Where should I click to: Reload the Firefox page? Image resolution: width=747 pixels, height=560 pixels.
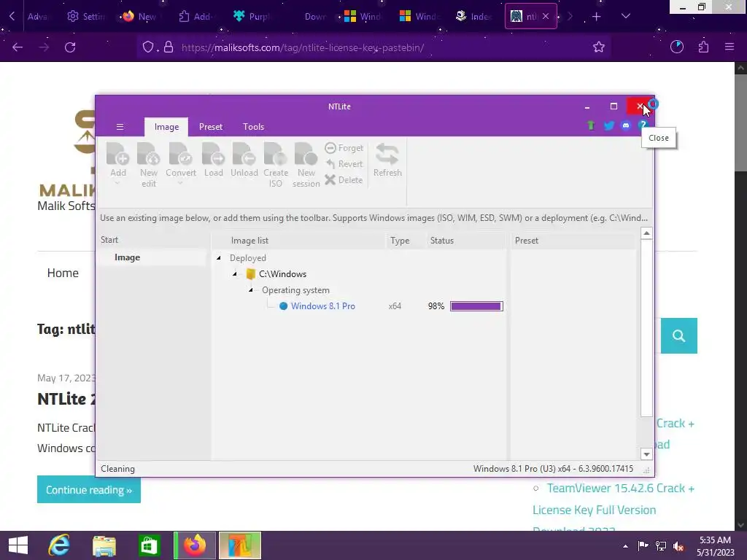tap(70, 47)
